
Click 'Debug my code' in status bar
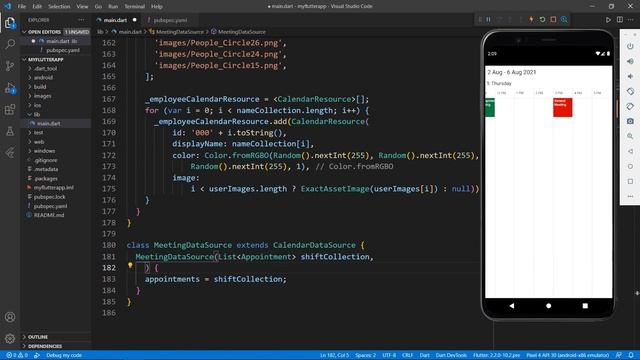64,355
